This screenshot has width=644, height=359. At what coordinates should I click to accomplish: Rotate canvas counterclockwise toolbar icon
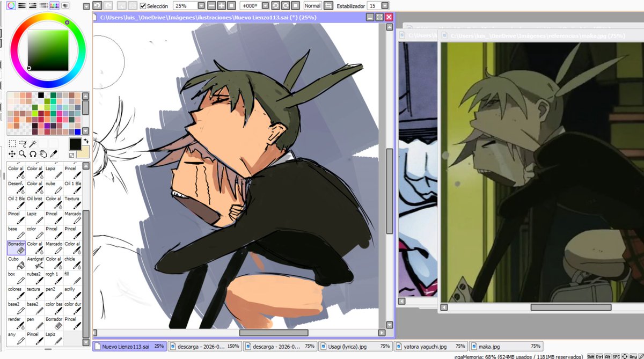pos(275,5)
